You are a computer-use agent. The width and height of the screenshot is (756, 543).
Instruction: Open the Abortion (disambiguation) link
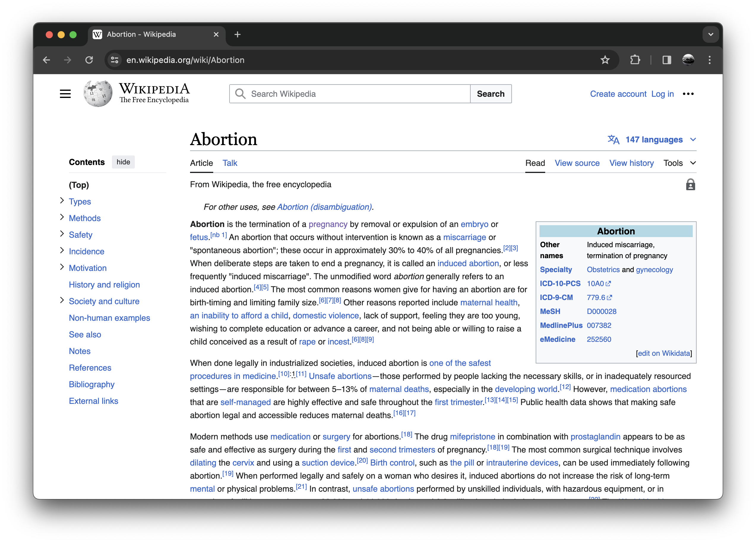pyautogui.click(x=324, y=207)
